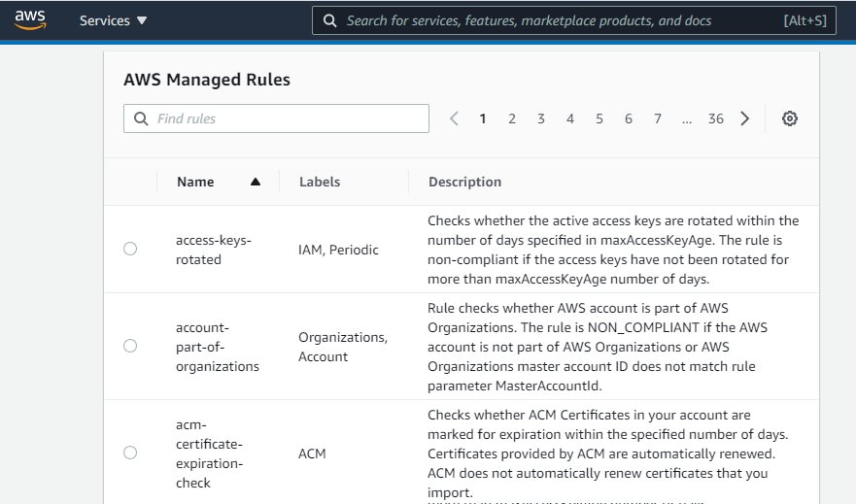Jump to page 4 of rules
The height and width of the screenshot is (504, 856).
coord(570,118)
